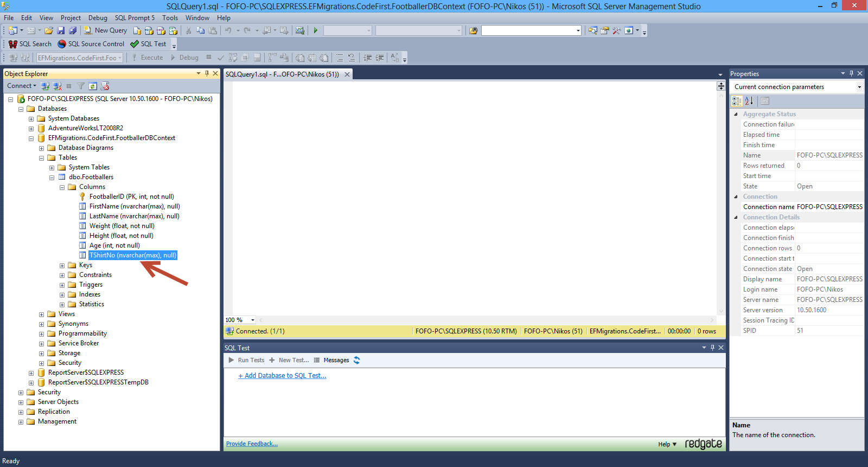The height and width of the screenshot is (467, 868).
Task: Click the New Project toolbar icon
Action: pyautogui.click(x=13, y=30)
